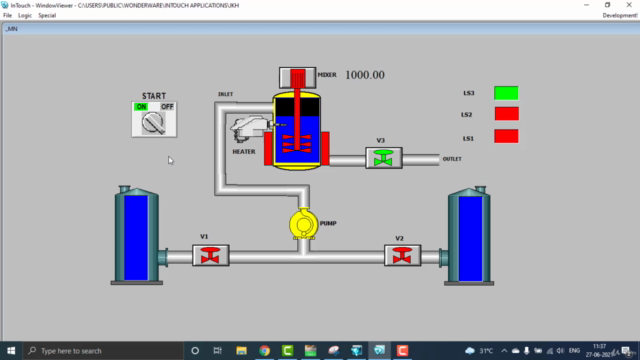Turn the START selector switch knob

click(153, 123)
